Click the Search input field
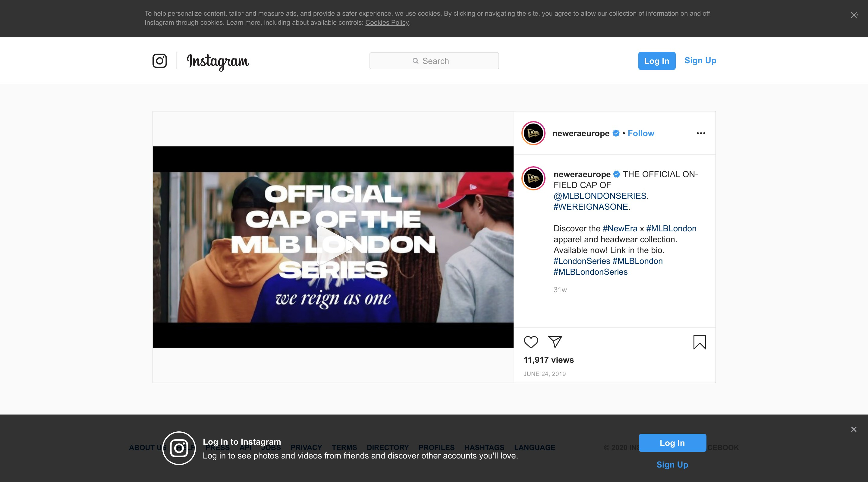The image size is (868, 482). (434, 61)
